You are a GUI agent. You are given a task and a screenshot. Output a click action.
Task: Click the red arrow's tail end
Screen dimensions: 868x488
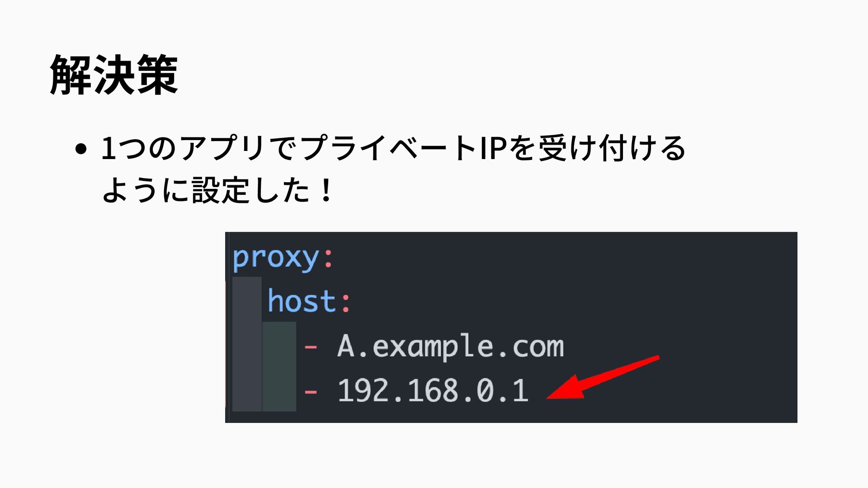(x=656, y=358)
